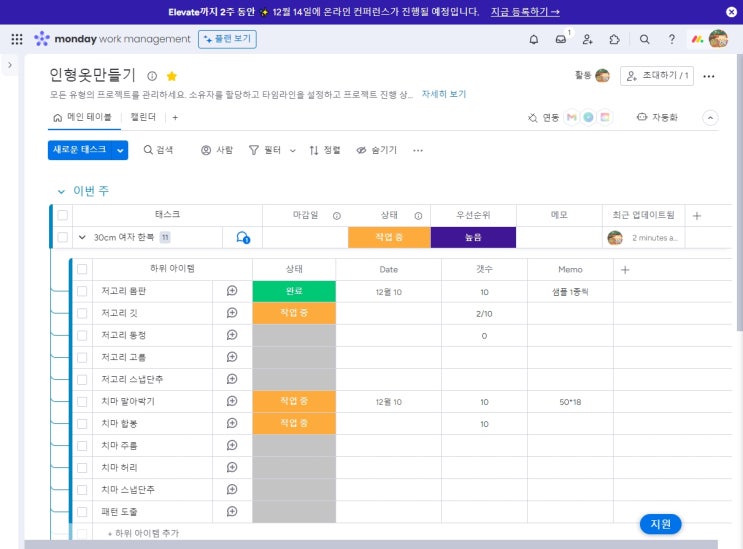Open conversation bubble for 30cm 여자 한복

click(242, 238)
